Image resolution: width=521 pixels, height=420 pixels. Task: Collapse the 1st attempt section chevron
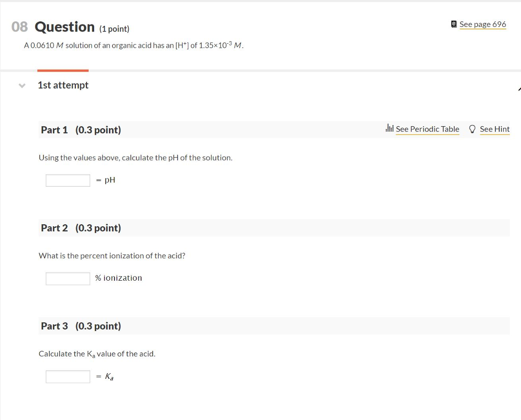22,85
